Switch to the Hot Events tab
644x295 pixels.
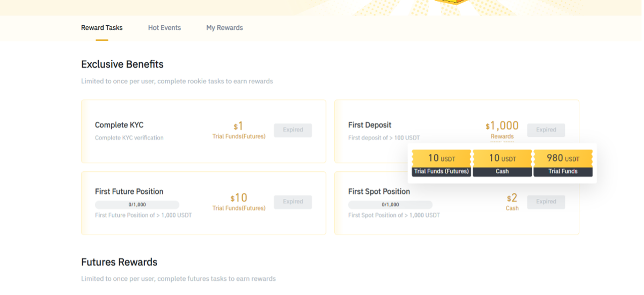click(164, 28)
